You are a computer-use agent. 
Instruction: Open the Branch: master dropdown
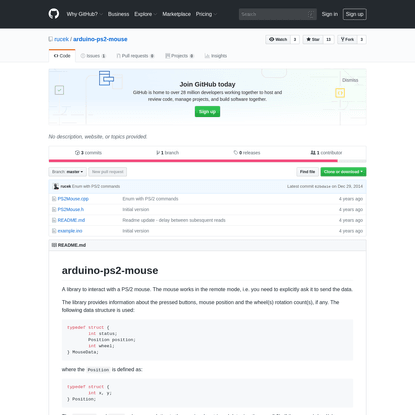coord(68,172)
